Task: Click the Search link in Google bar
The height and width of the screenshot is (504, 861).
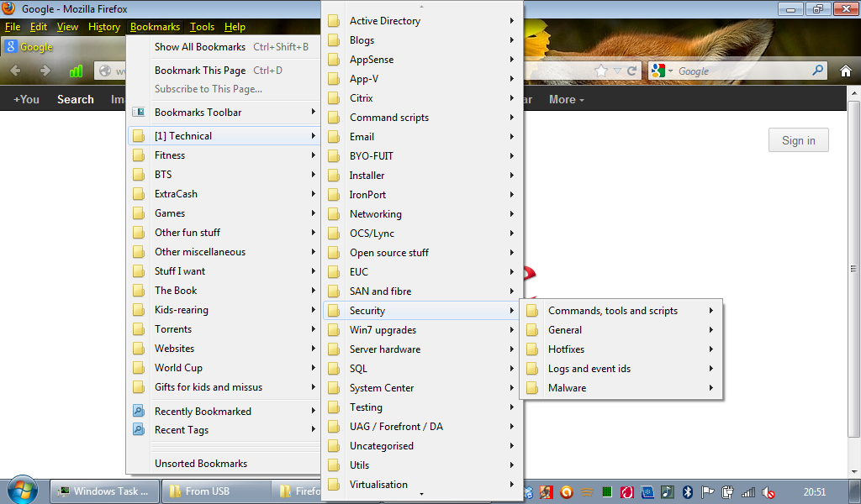Action: 75,99
